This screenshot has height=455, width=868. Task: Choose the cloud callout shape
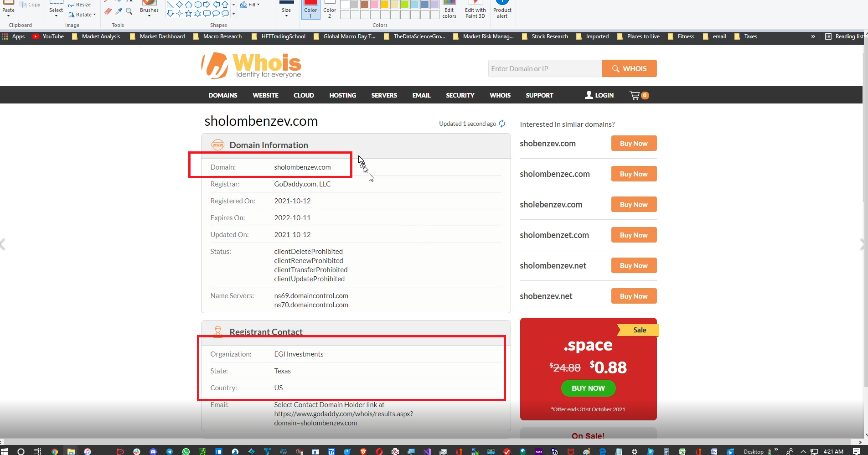pos(225,14)
